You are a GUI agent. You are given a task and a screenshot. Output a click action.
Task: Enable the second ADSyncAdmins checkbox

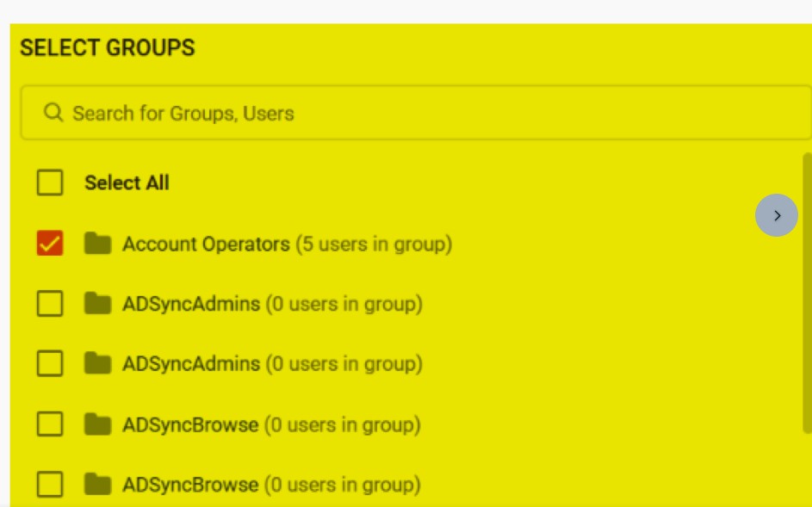tap(50, 364)
